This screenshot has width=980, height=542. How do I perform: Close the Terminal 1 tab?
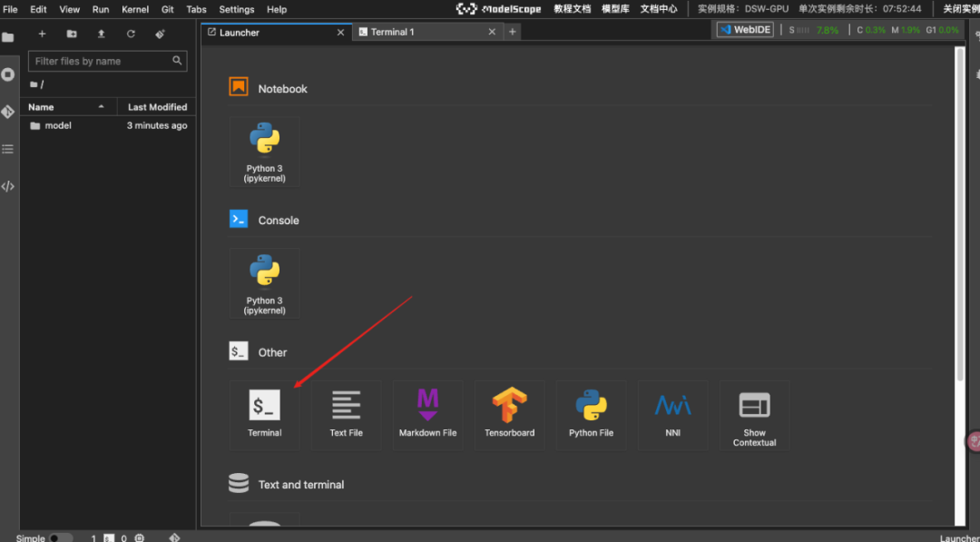click(x=492, y=32)
